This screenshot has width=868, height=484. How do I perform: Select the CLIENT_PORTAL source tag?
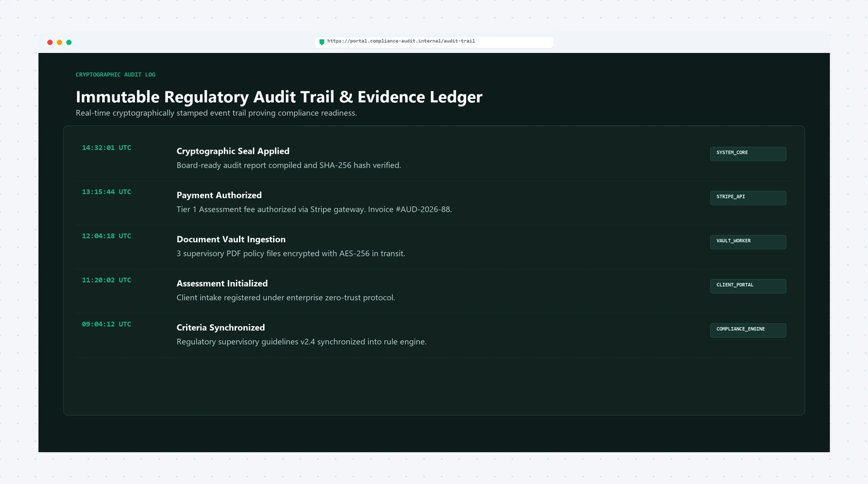(x=748, y=286)
